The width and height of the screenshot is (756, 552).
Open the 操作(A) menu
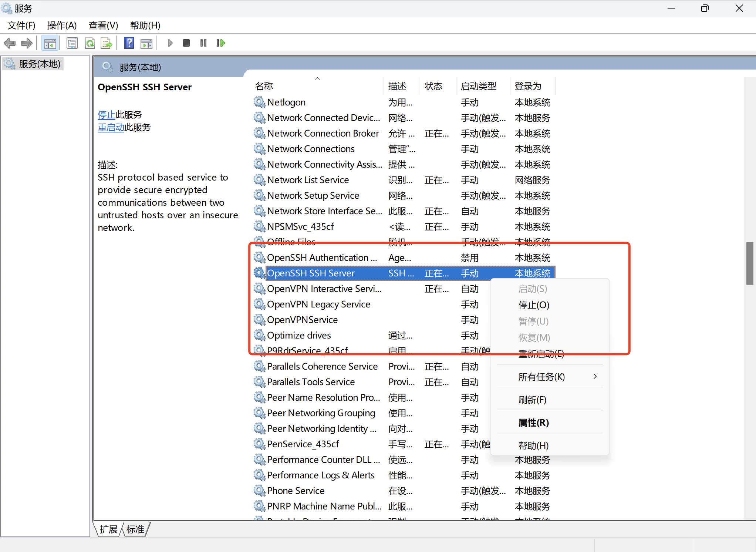(x=62, y=26)
